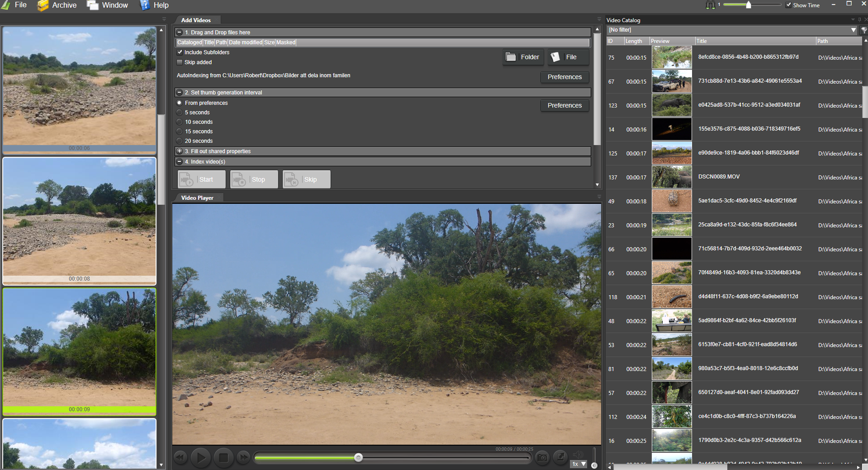Rewind the video

coord(180,458)
